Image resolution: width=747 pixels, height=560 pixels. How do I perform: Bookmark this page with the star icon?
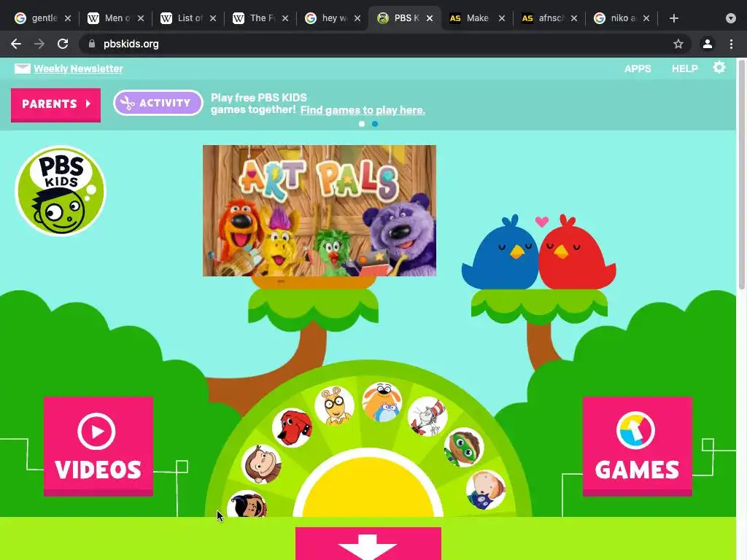pos(678,44)
